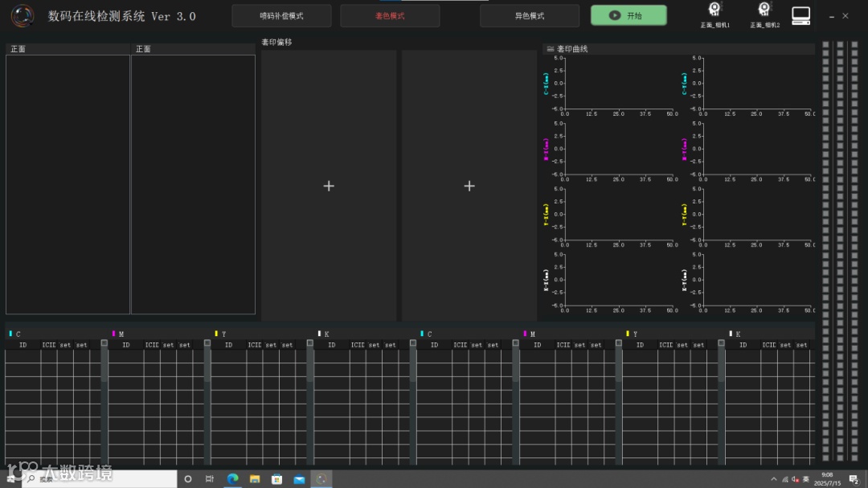Image resolution: width=868 pixels, height=488 pixels.
Task: Click the 套印偏移 panel title
Action: click(276, 42)
